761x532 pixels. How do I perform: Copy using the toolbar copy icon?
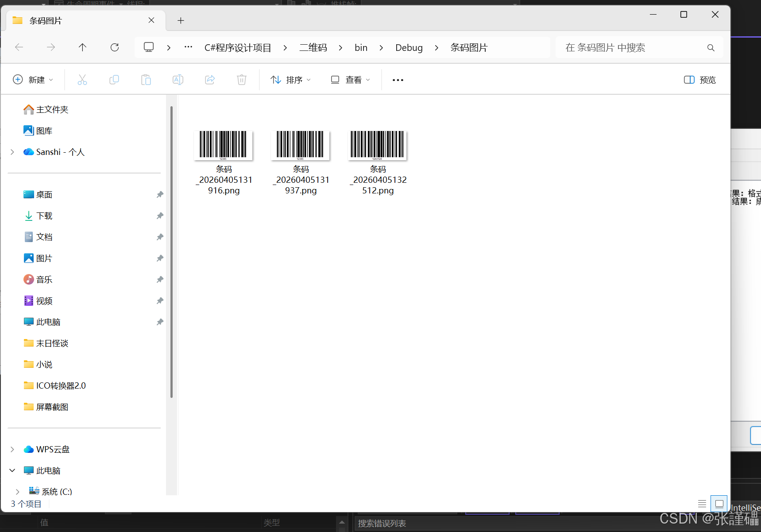[114, 80]
